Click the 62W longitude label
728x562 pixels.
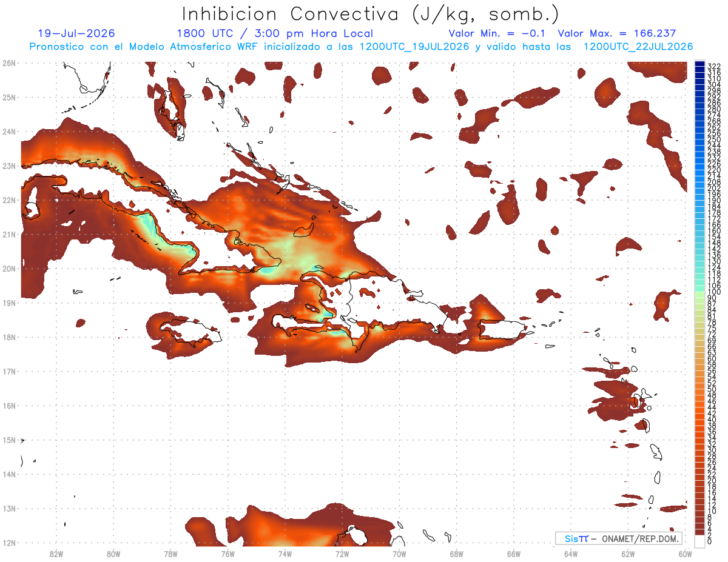(629, 554)
